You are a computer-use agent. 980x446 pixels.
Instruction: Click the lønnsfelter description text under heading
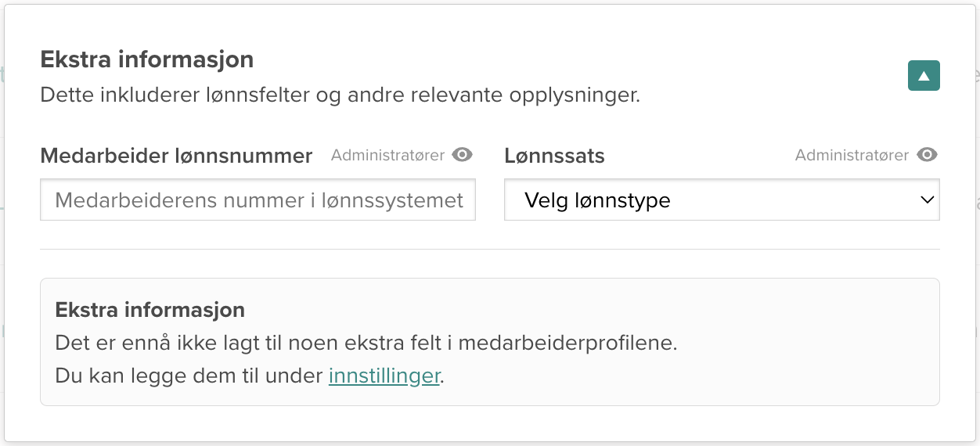coord(340,96)
